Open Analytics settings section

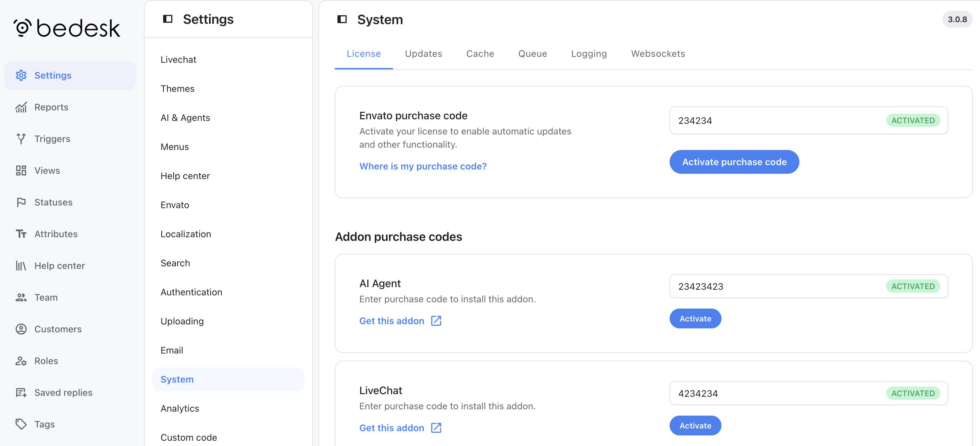228,408
